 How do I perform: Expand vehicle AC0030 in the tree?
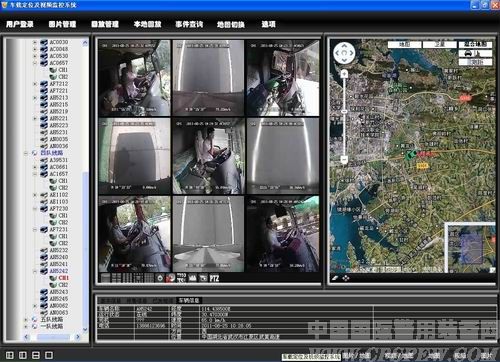tap(35, 42)
